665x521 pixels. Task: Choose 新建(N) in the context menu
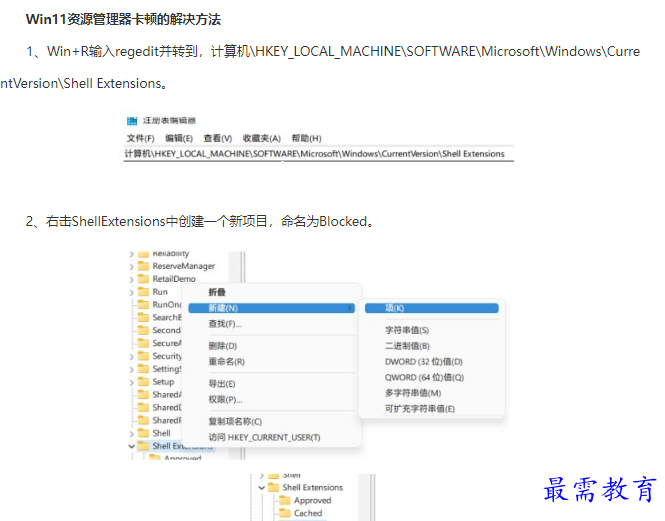point(271,308)
